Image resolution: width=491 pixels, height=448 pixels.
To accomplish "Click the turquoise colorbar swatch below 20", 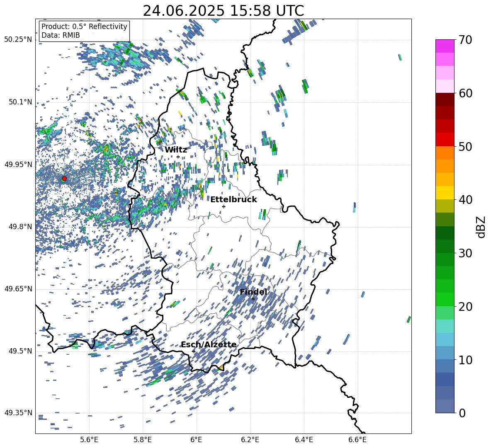I will point(445,326).
